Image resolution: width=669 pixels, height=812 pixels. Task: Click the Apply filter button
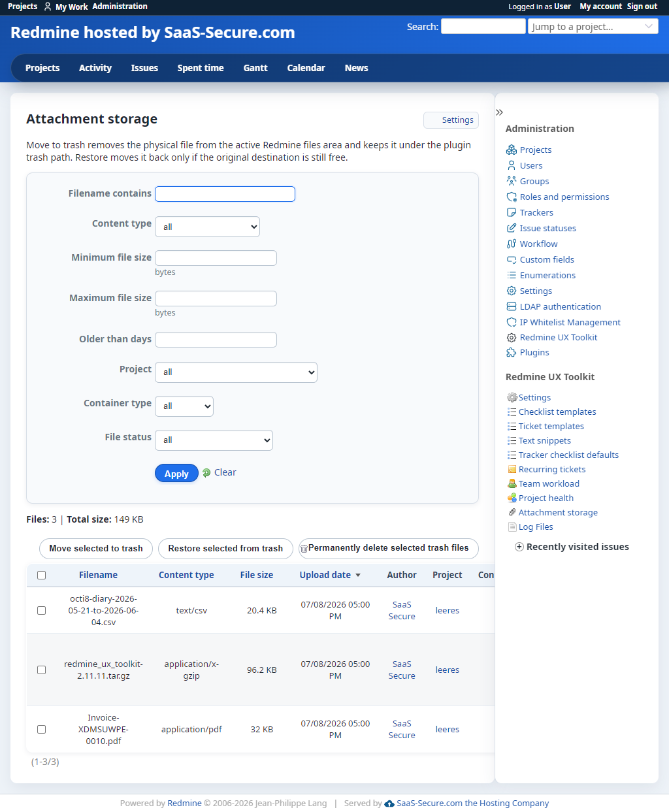pos(176,473)
